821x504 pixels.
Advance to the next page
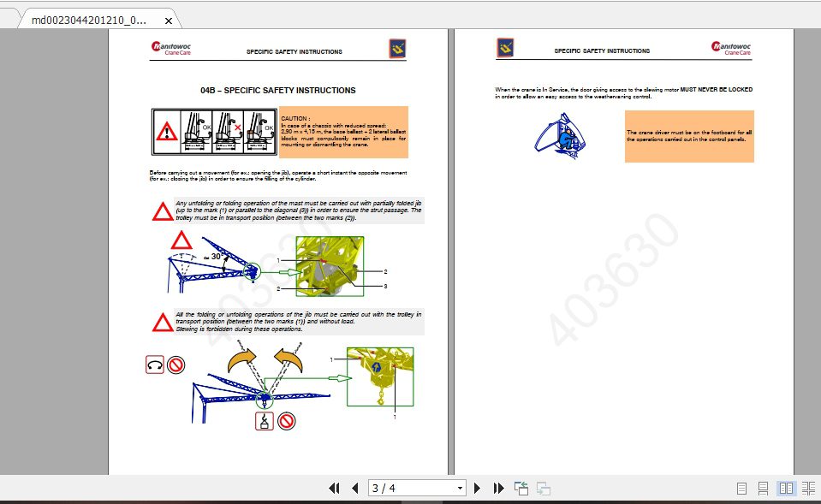click(477, 488)
